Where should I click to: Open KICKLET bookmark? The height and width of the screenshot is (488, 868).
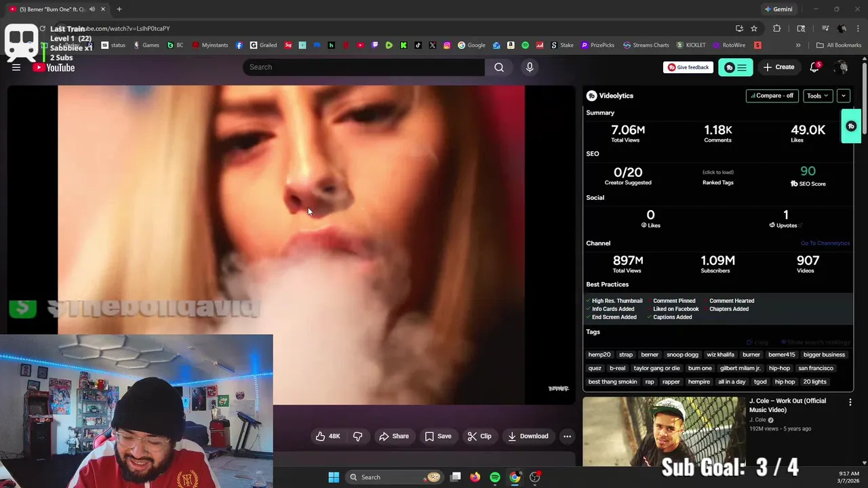(x=690, y=45)
